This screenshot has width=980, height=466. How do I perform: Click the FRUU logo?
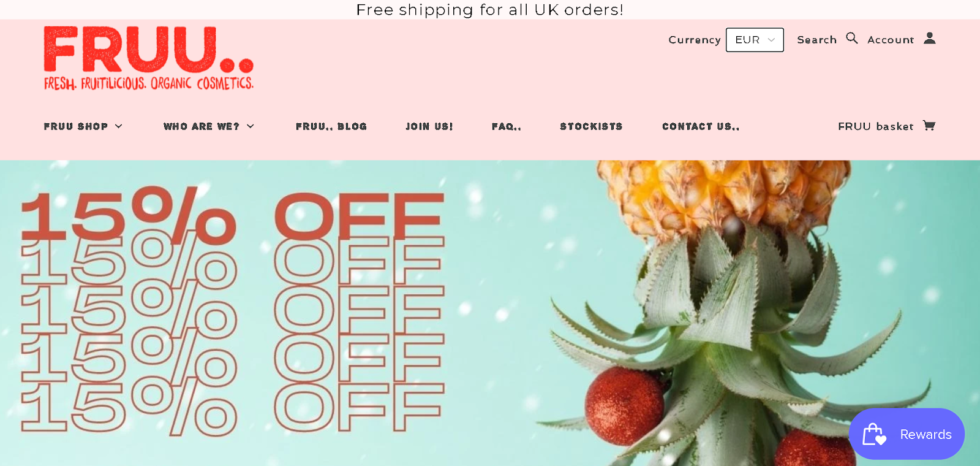149,58
